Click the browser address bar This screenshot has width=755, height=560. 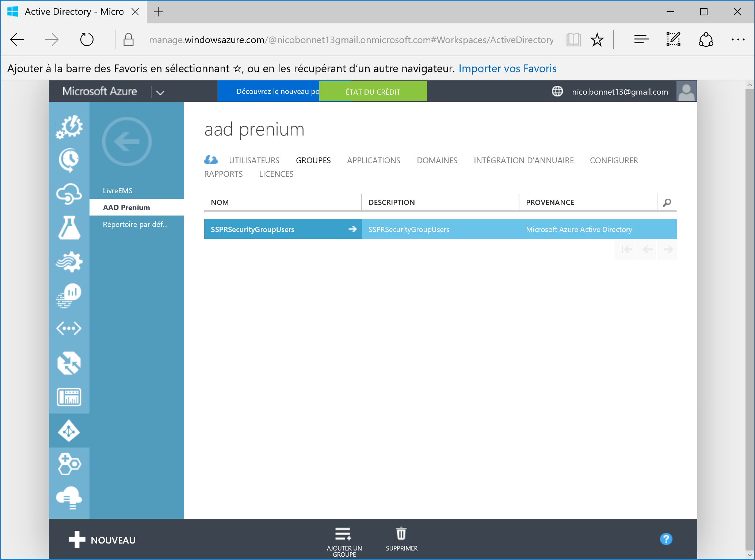tap(351, 39)
